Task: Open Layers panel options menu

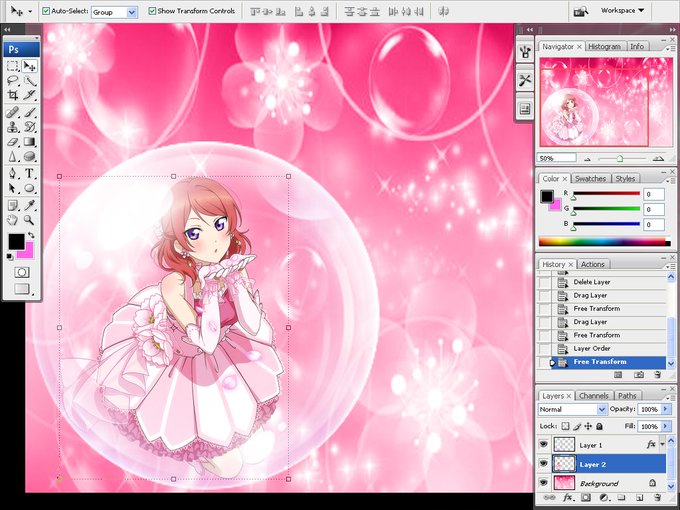Action: coord(671,396)
